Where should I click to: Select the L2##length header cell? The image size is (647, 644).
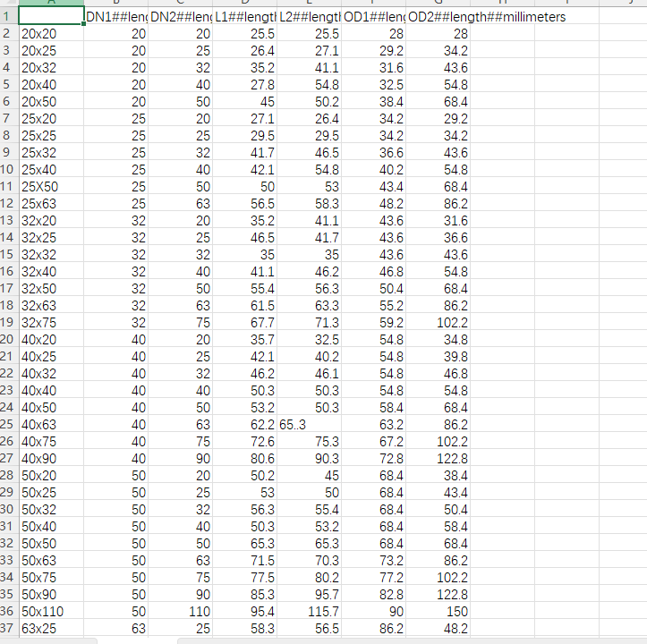[x=310, y=17]
